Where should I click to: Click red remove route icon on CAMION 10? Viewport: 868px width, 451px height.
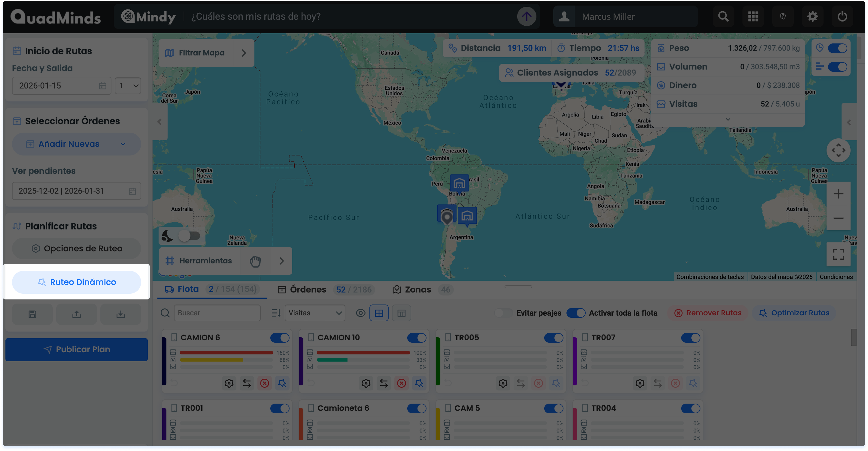pos(401,383)
